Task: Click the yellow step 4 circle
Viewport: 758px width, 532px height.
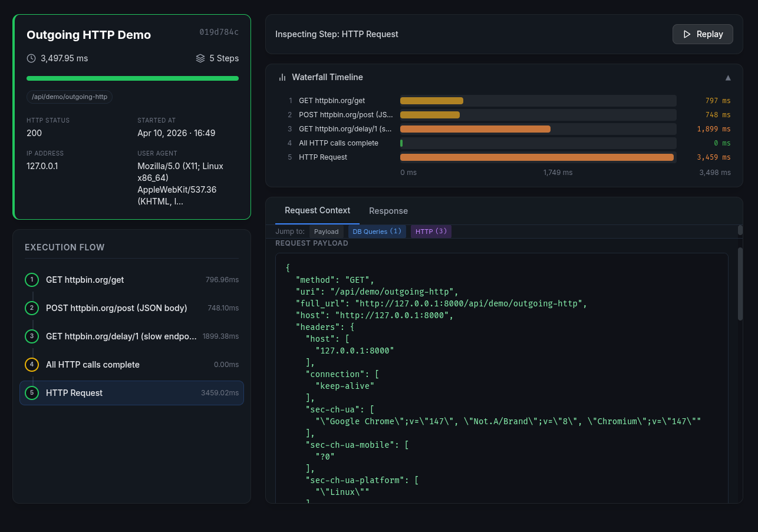Action: pyautogui.click(x=32, y=365)
